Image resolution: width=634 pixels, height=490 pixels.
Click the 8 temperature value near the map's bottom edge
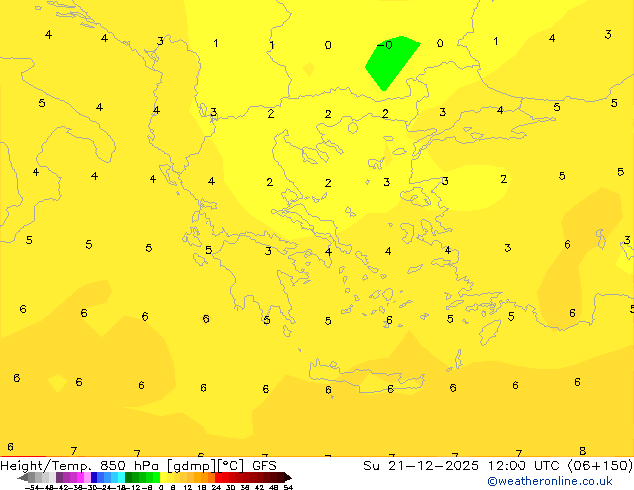tap(582, 451)
